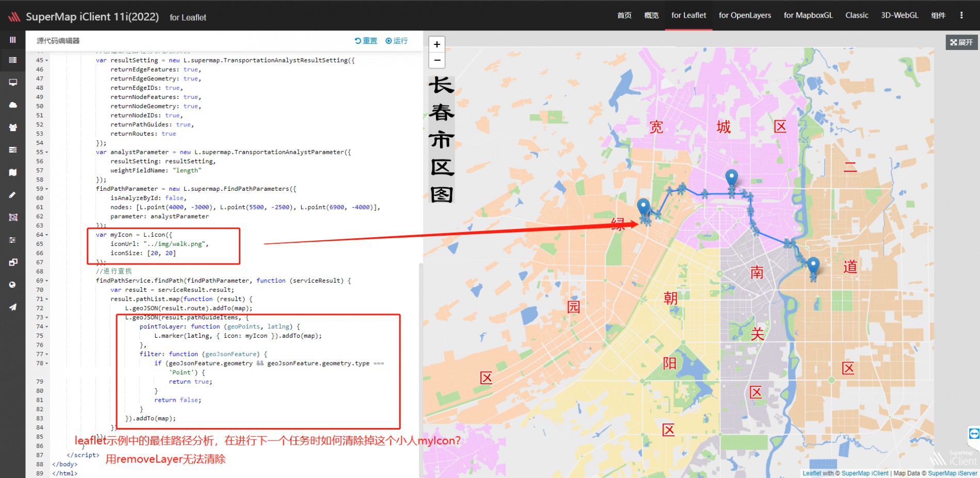Fold code at line 71
This screenshot has width=980, height=478.
47,299
